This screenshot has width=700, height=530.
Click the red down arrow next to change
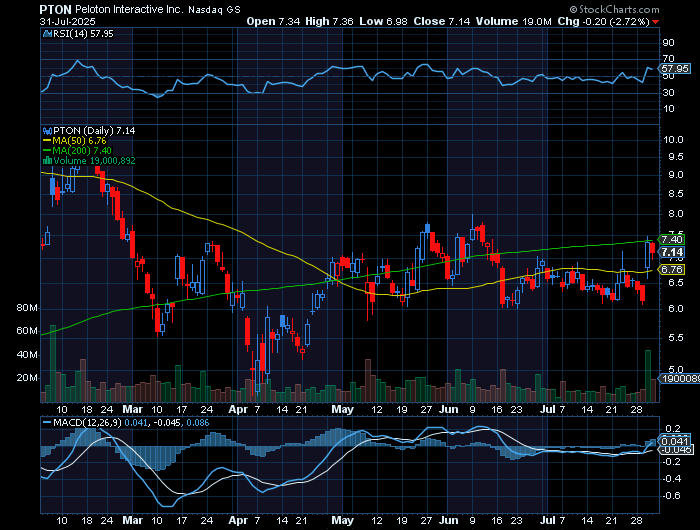[655, 22]
